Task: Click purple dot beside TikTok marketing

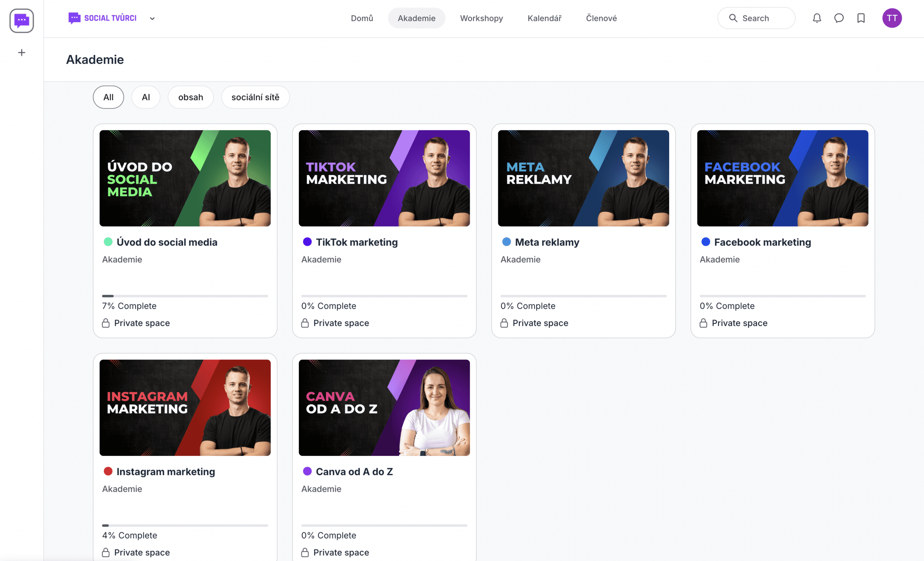Action: click(307, 242)
